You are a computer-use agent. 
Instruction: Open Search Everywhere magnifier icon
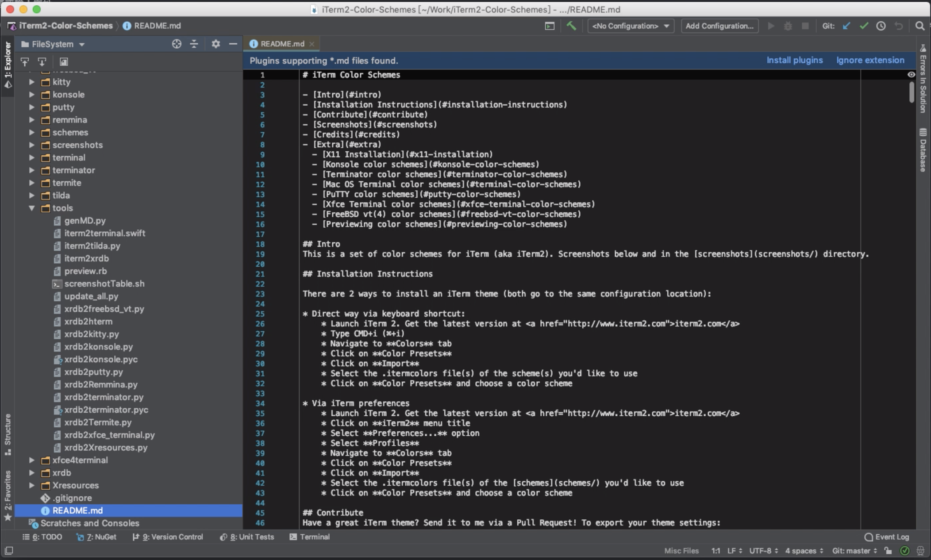(x=920, y=26)
